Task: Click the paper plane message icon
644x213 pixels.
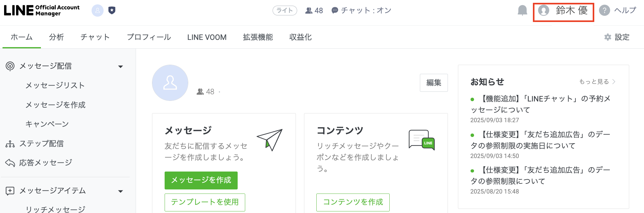Action: coord(270,139)
